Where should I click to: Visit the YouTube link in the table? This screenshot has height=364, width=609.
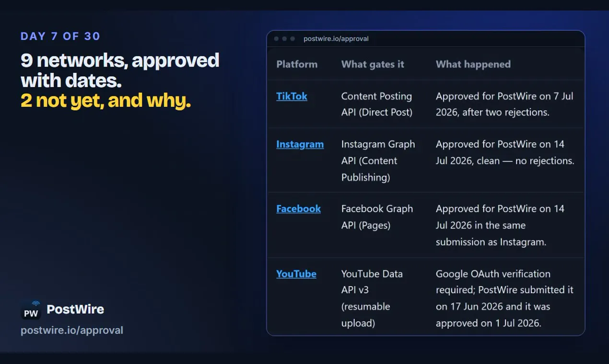(x=296, y=274)
